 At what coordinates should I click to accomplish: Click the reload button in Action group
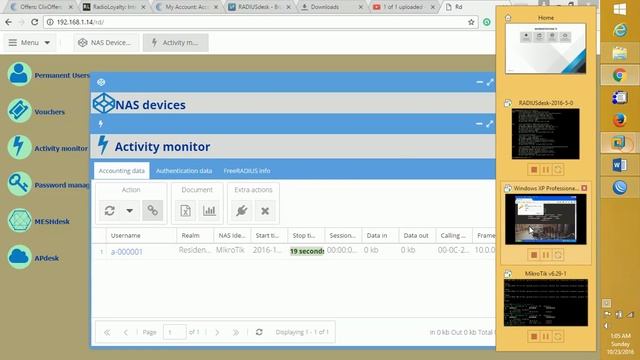click(109, 211)
